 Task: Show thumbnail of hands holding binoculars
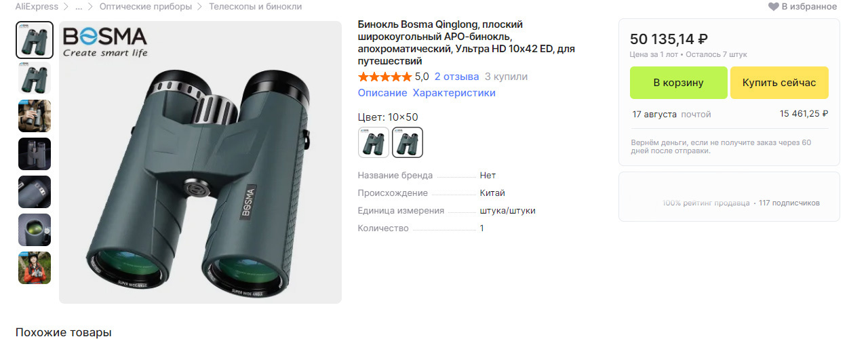pos(35,116)
